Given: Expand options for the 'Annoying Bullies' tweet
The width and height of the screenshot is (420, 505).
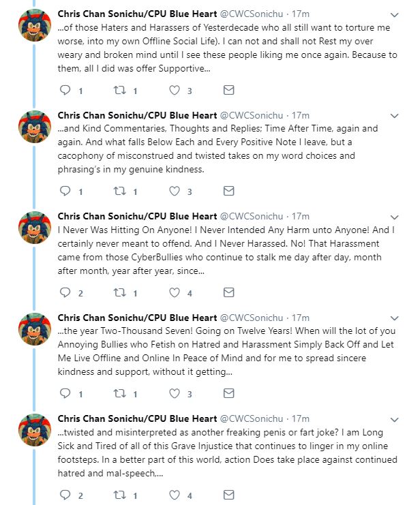Looking at the screenshot, I should tap(395, 318).
